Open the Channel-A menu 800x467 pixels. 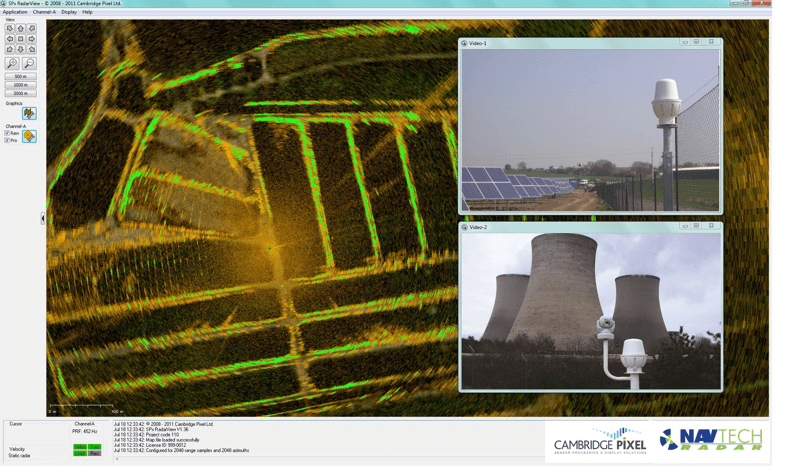click(44, 12)
